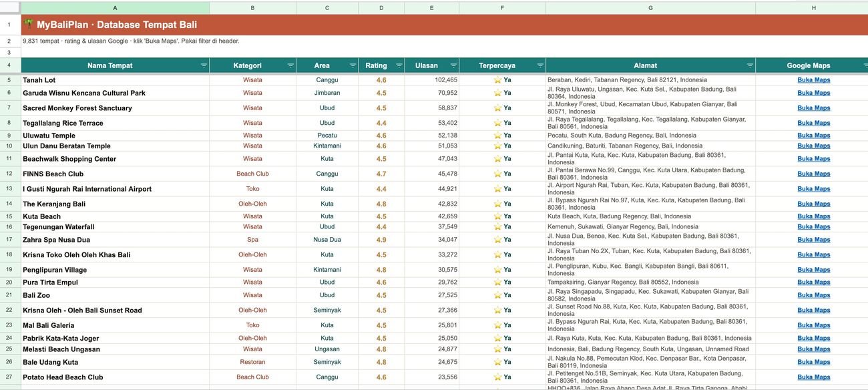This screenshot has height=390, width=868.
Task: Open Buka Maps link for Potato Head Beach Club
Action: pos(813,377)
